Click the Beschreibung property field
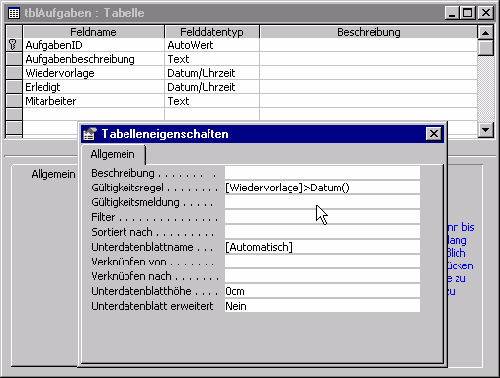Screen dimensions: 500x378 pos(322,173)
